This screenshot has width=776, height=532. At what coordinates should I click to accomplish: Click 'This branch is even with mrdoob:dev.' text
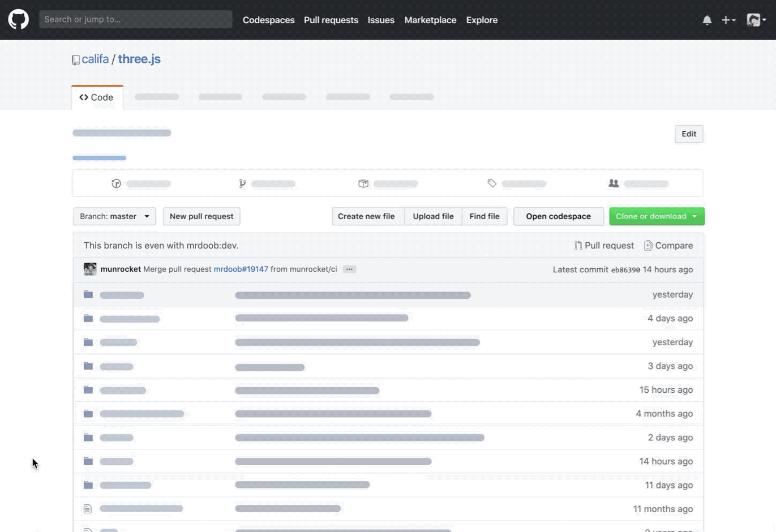tap(161, 246)
